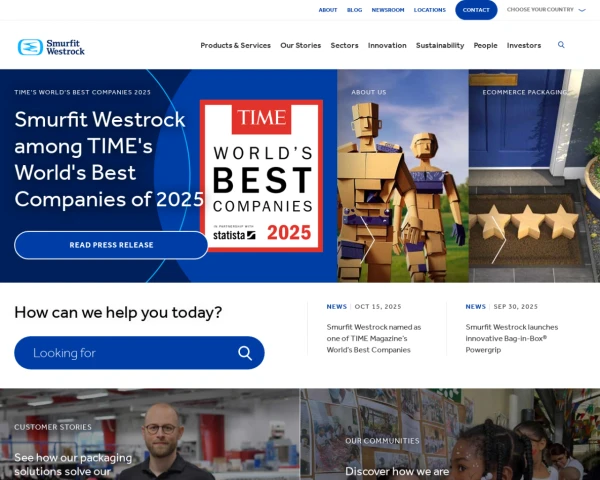600x480 pixels.
Task: Click the TIME World's Best Companies badge
Action: click(261, 176)
